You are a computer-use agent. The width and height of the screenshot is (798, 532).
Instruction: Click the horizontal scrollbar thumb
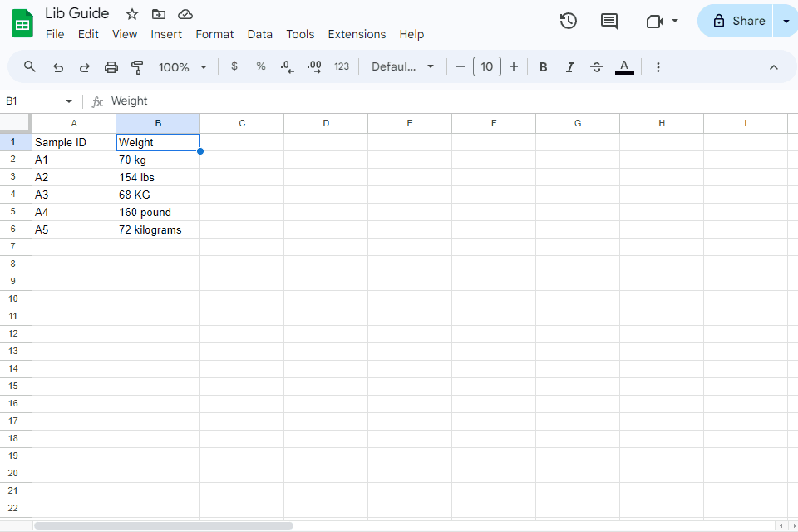[x=164, y=525]
